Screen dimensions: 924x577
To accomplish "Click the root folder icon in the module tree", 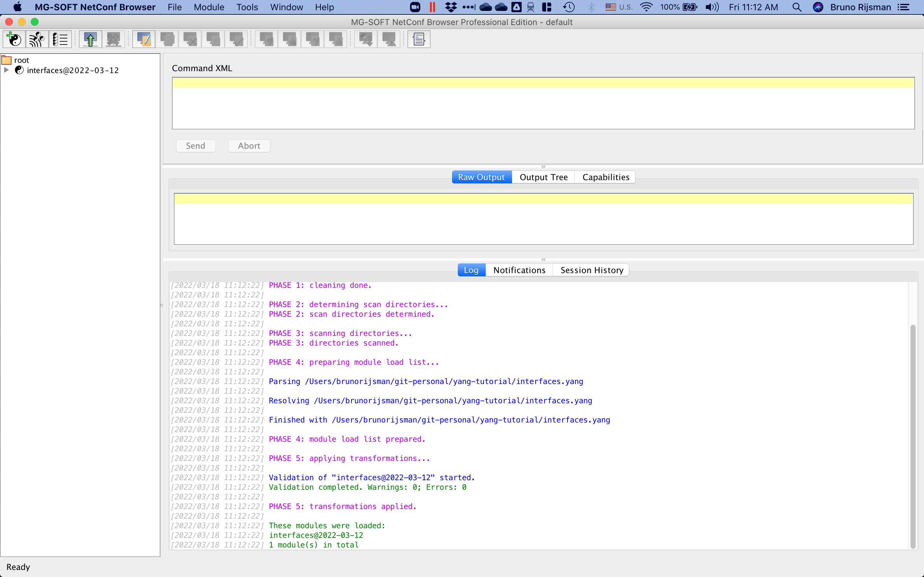I will coord(6,60).
